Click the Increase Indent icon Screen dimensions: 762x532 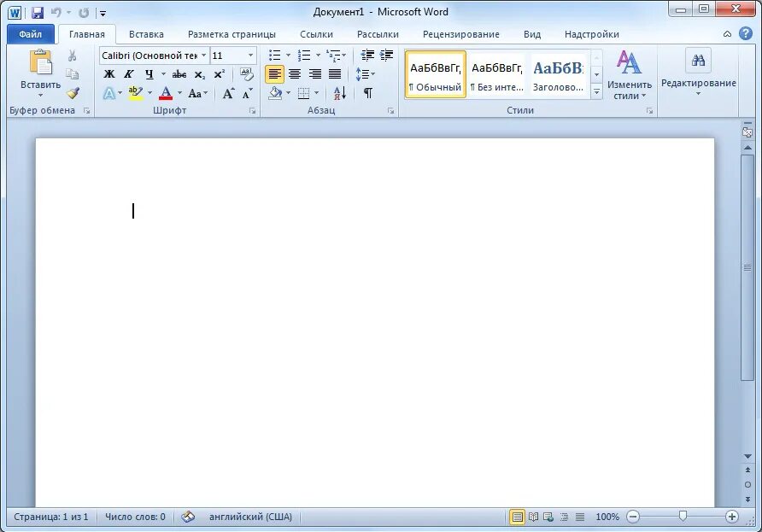[x=386, y=56]
